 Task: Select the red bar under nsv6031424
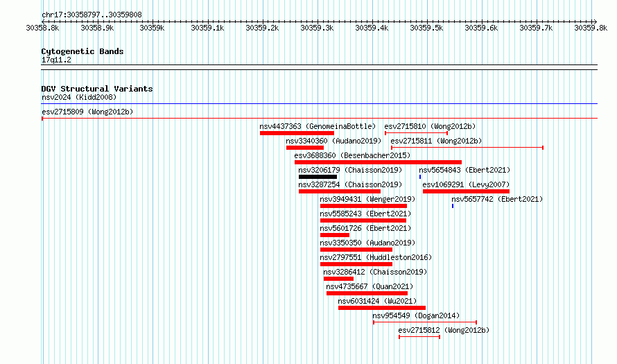(382, 308)
